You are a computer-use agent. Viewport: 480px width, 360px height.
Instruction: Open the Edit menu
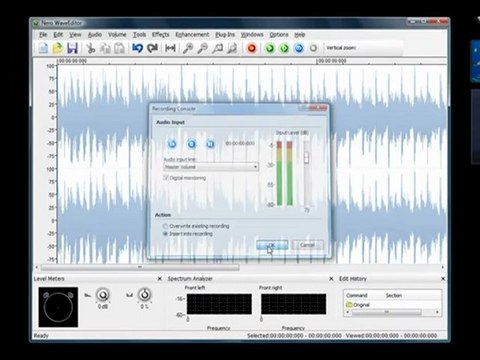coord(58,34)
